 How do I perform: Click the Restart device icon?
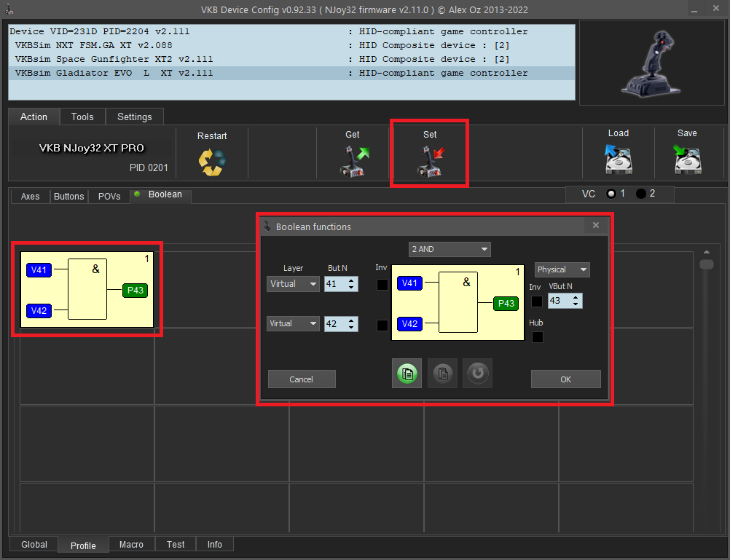(x=212, y=162)
